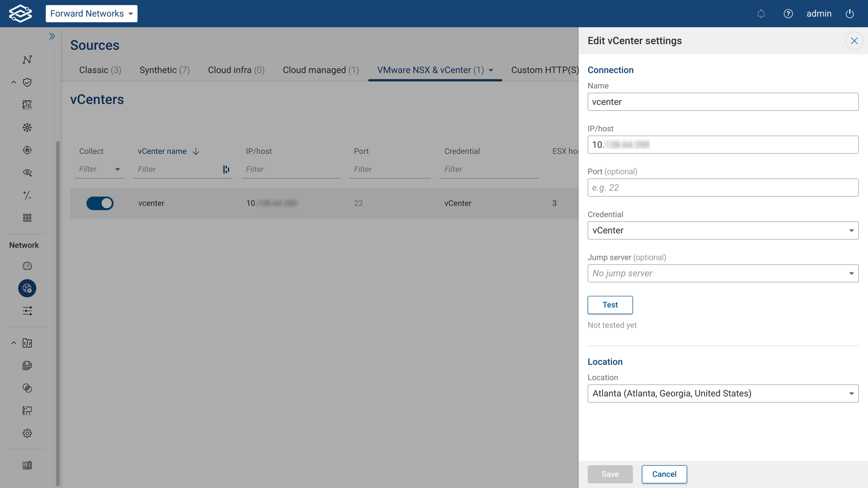
Task: Open the NQE code editor icon in sidebar
Action: pyautogui.click(x=27, y=343)
